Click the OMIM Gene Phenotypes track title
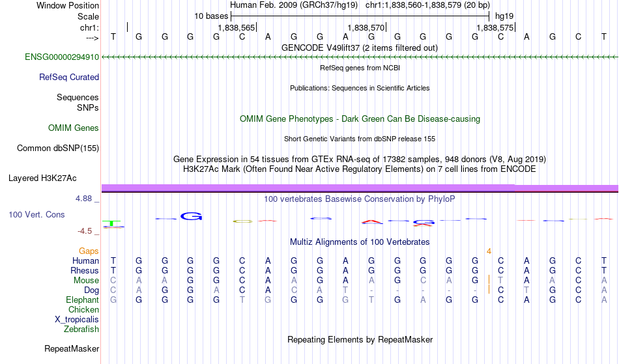This screenshot has width=619, height=364. [x=360, y=119]
